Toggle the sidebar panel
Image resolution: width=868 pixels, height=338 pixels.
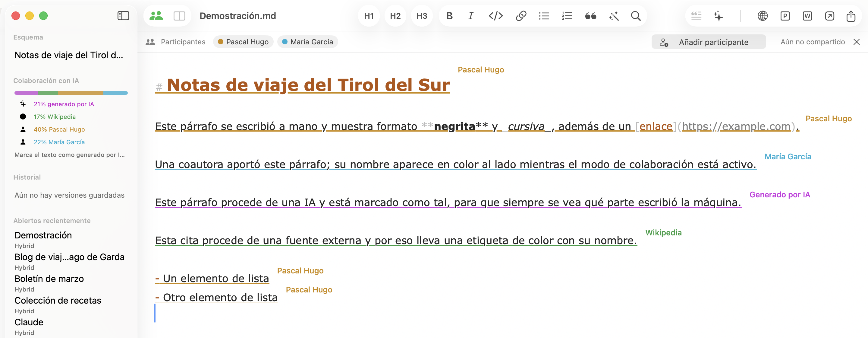tap(123, 15)
